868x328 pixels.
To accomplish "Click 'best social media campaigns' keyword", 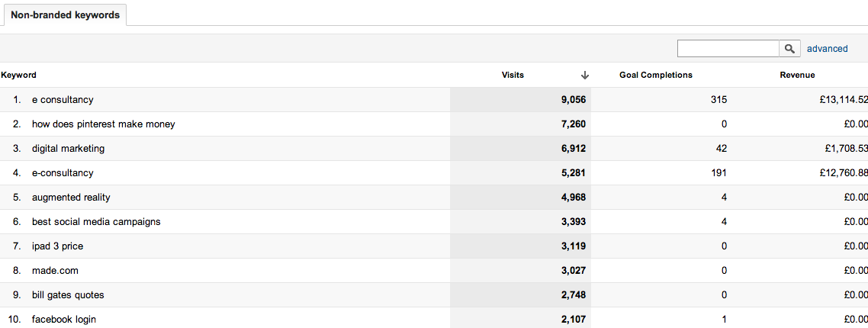I will 96,222.
